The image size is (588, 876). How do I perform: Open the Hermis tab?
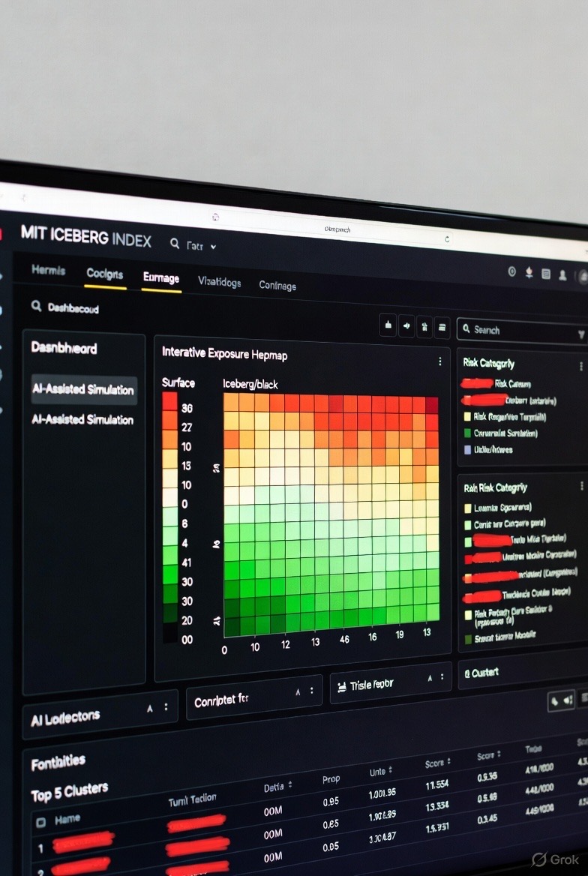pos(48,271)
